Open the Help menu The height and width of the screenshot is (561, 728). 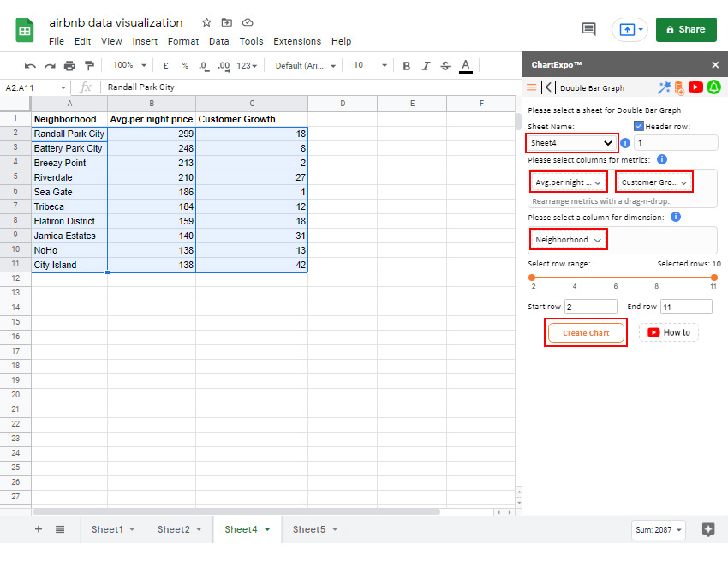pos(341,41)
